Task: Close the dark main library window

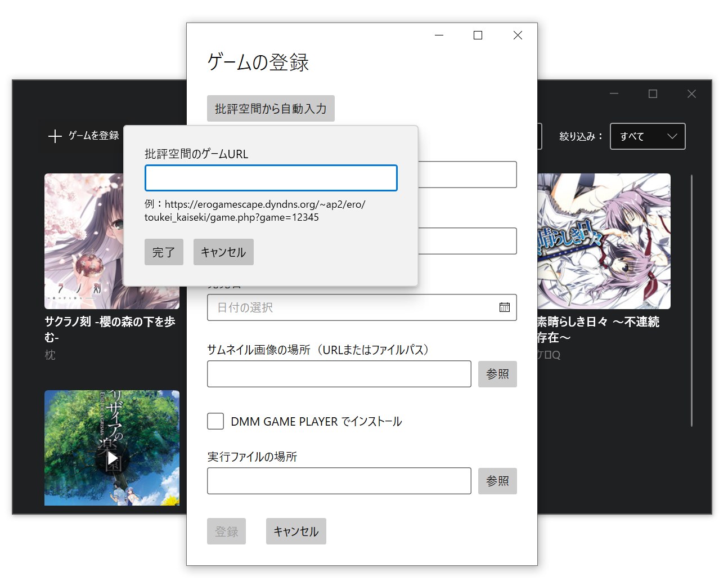Action: 691,94
